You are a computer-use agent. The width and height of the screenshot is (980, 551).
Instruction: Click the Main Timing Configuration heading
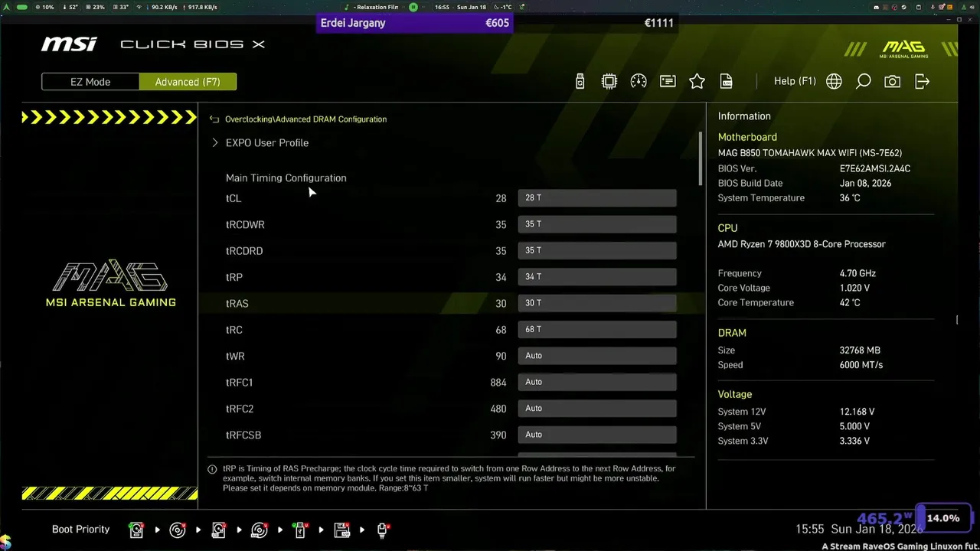(x=286, y=178)
